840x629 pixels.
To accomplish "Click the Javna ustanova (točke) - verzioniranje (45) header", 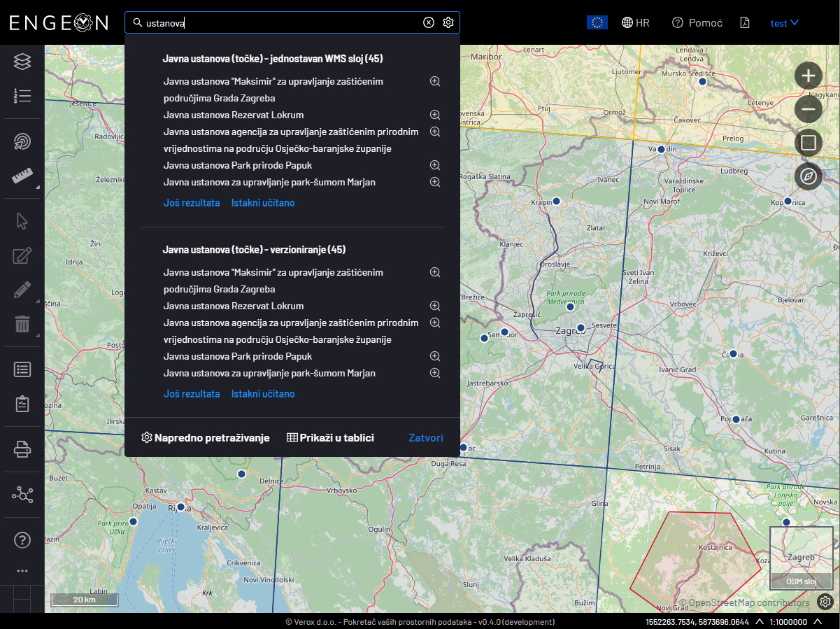I will tap(255, 250).
